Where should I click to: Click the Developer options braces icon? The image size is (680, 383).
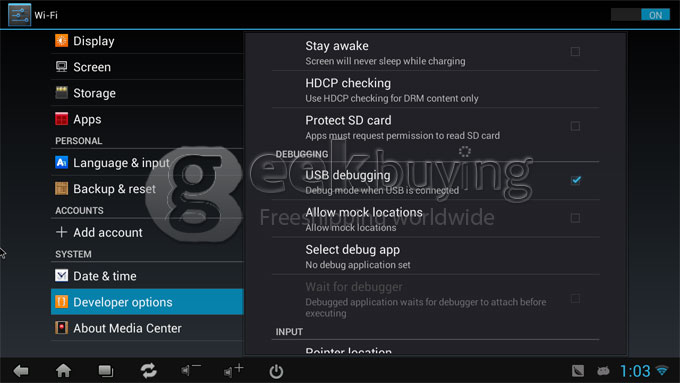(61, 302)
